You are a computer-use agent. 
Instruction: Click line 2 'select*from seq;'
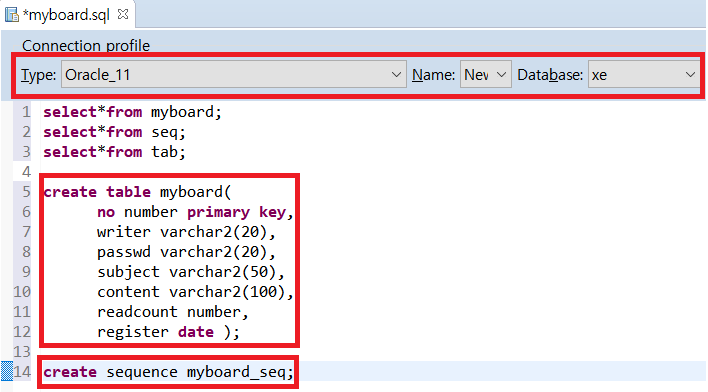(114, 132)
